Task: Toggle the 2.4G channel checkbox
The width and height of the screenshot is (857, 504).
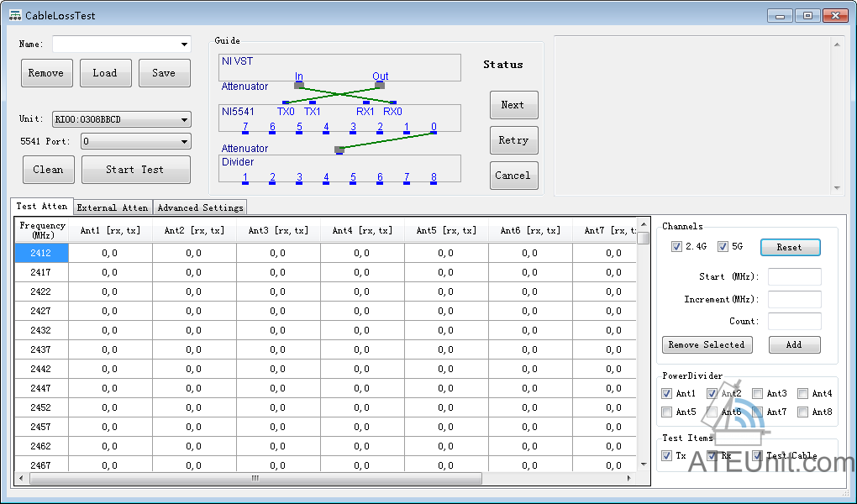Action: (676, 247)
